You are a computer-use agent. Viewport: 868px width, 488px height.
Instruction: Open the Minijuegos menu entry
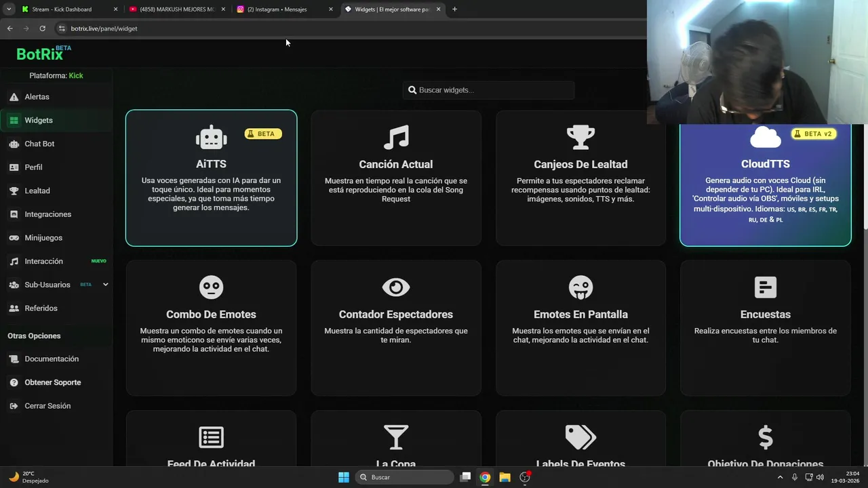tap(56, 238)
